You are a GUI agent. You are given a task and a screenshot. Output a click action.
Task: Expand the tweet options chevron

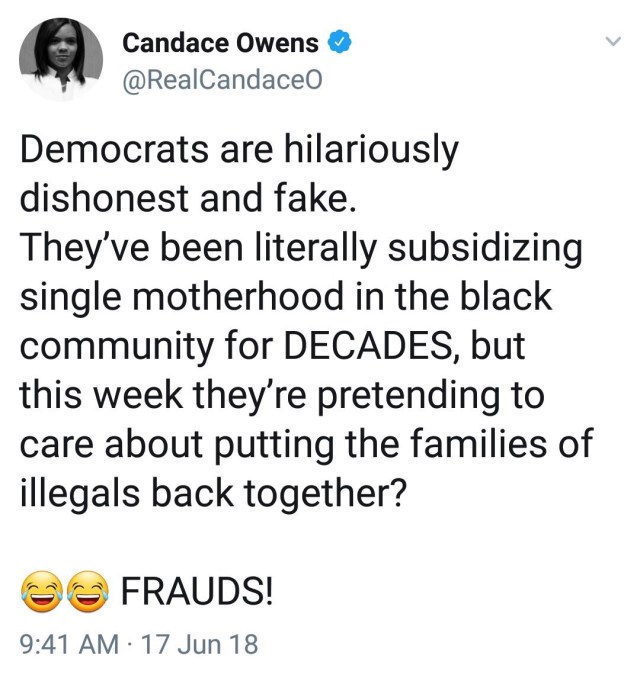[612, 41]
